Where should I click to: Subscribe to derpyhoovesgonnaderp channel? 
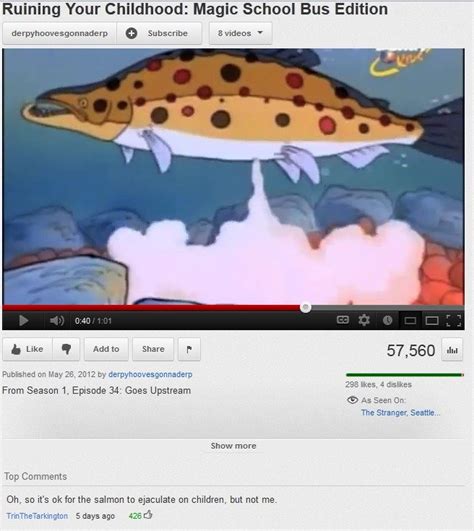[x=159, y=33]
